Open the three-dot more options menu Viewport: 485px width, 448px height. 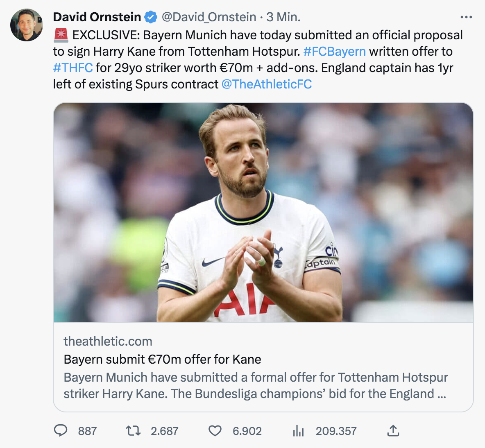pos(466,17)
